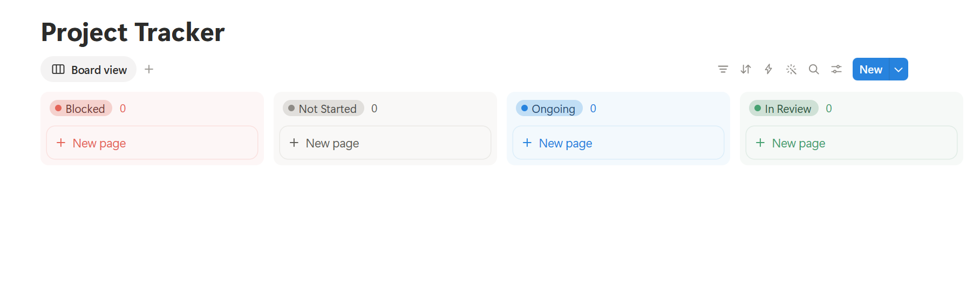
Task: Add New page under In Review
Action: coord(852,143)
